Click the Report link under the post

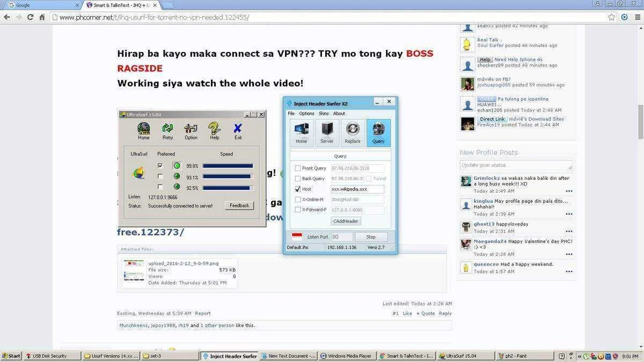203,313
